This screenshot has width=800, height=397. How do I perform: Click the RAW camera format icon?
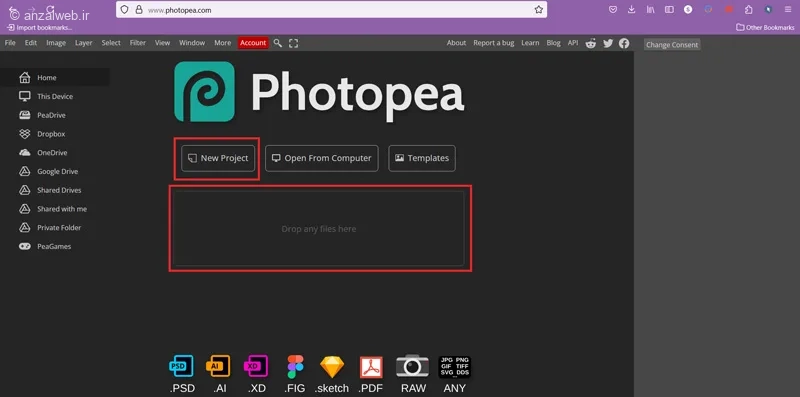pos(413,366)
